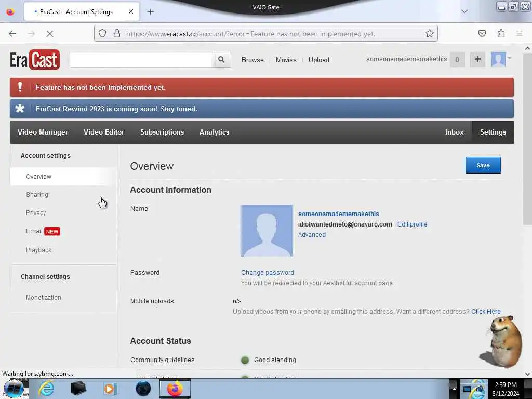Select Privacy in the sidebar
The width and height of the screenshot is (532, 399).
coord(63,212)
